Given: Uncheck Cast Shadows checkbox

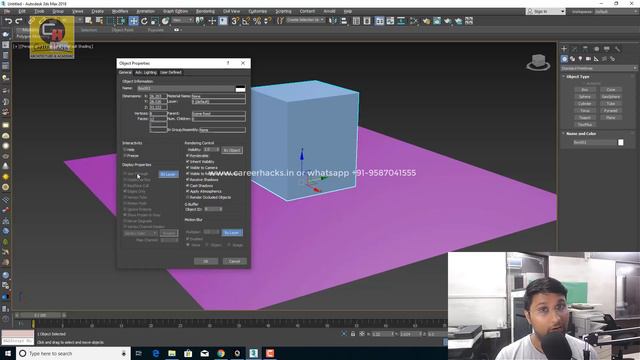Looking at the screenshot, I should [x=188, y=185].
